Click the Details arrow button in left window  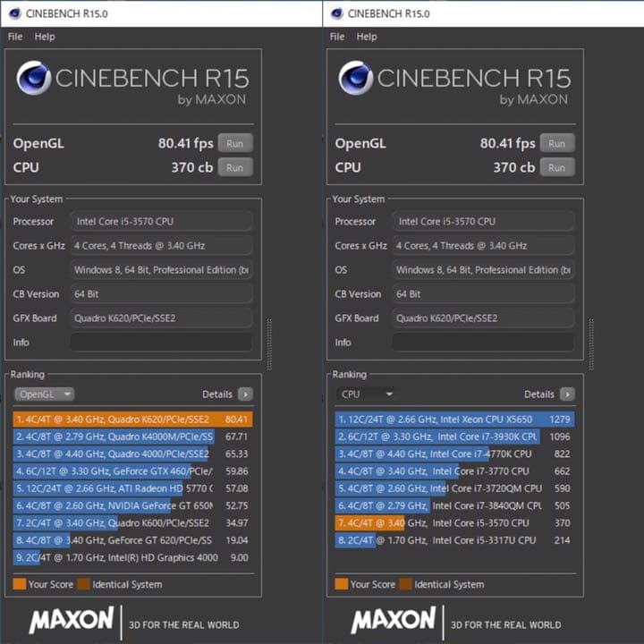click(x=246, y=394)
